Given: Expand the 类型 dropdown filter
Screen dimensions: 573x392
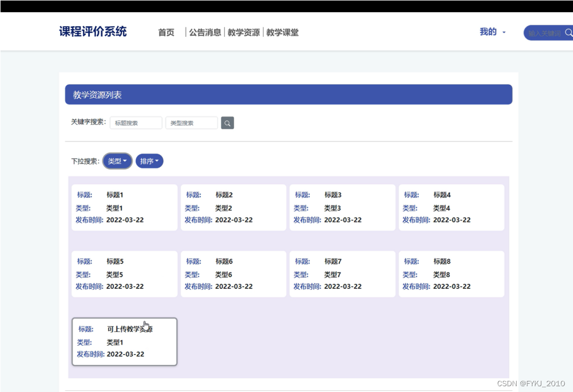Looking at the screenshot, I should pyautogui.click(x=117, y=161).
